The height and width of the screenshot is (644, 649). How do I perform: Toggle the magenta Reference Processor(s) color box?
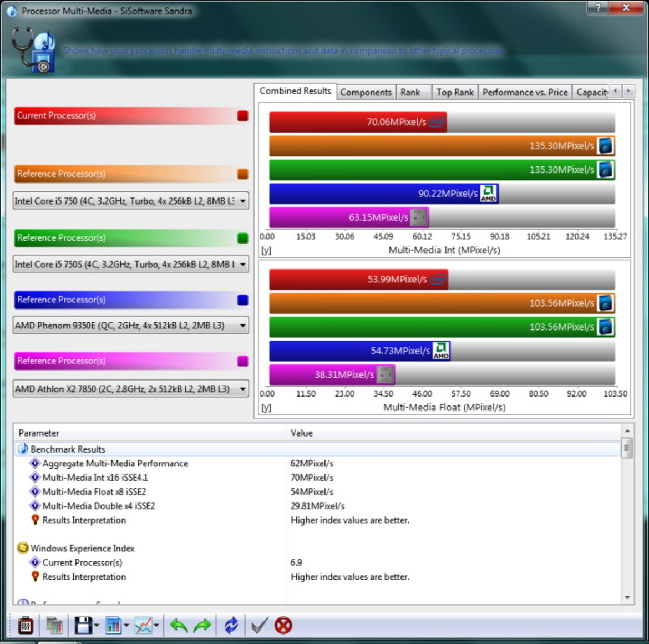(243, 361)
